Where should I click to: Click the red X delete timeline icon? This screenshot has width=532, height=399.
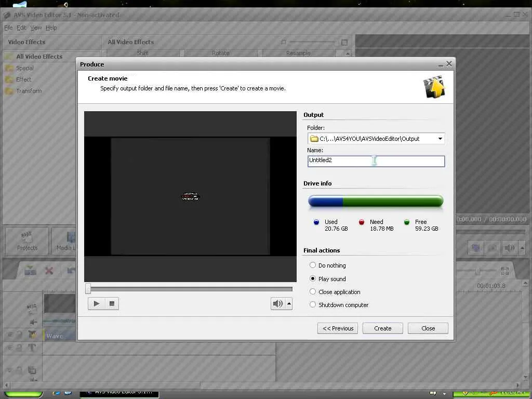coord(49,270)
